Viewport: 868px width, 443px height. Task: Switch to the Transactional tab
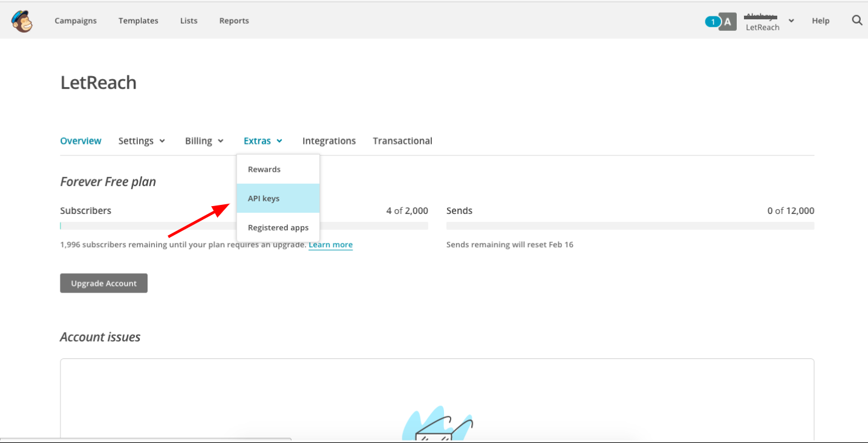(402, 141)
